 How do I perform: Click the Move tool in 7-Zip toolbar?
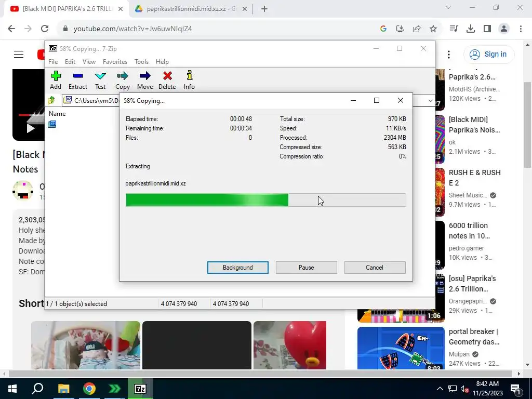(x=145, y=81)
